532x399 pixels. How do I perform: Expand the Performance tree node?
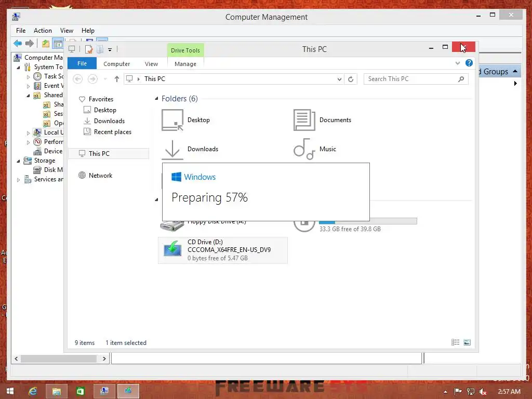[x=28, y=142]
